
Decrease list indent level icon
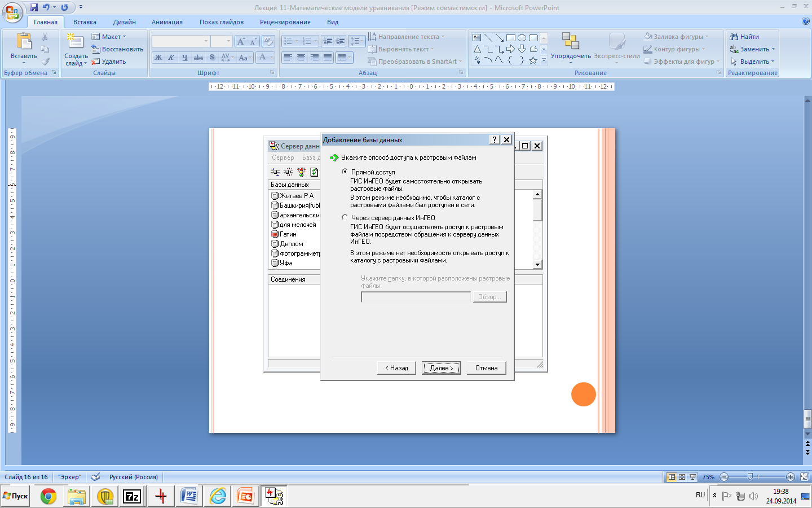point(328,41)
